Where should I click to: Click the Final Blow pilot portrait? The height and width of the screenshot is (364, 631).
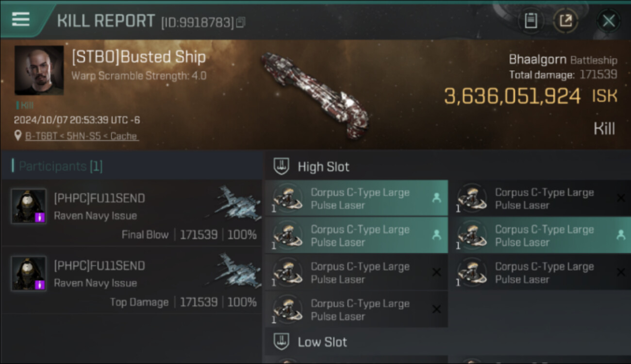pos(29,206)
